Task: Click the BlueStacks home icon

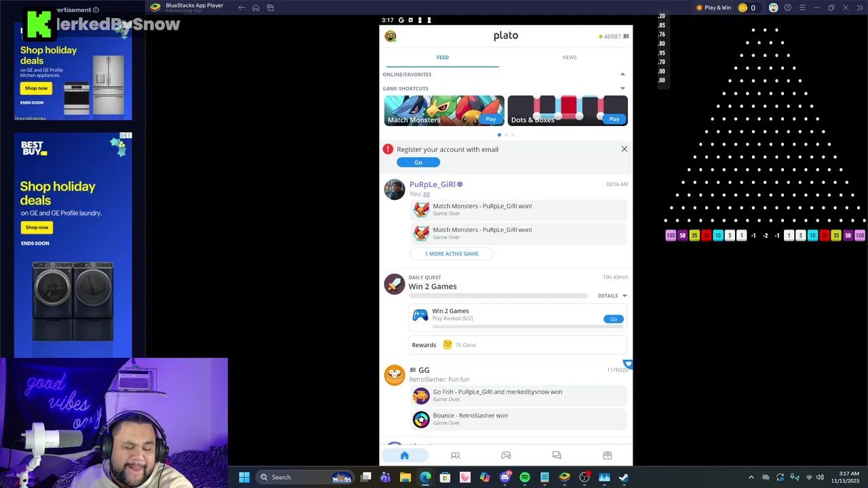Action: 256,7
